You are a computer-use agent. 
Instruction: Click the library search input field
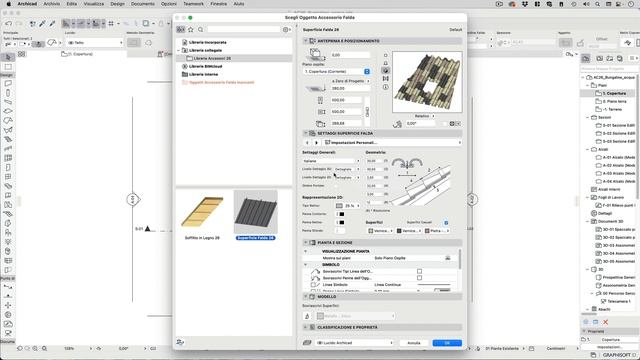[243, 29]
